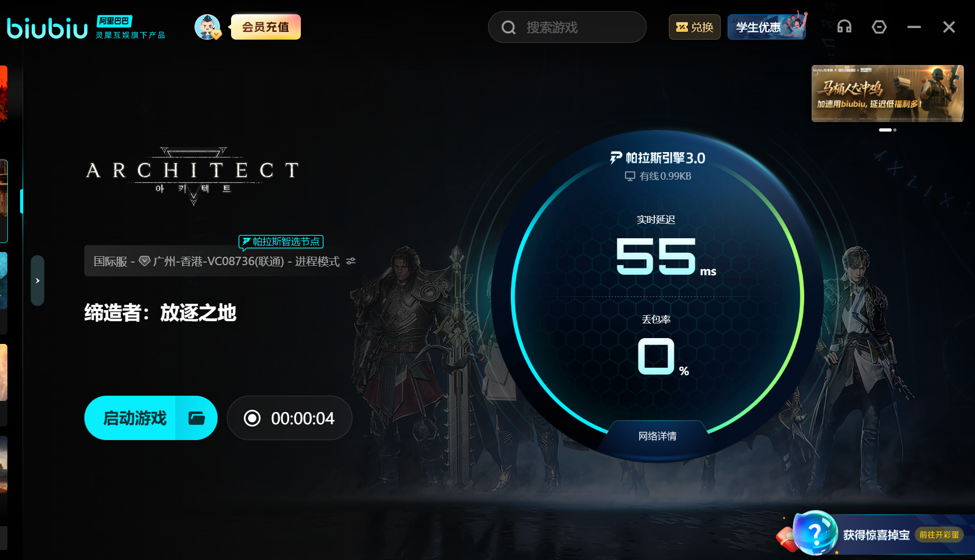This screenshot has height=560, width=975.
Task: Click the biubiu logo
Action: tap(47, 28)
